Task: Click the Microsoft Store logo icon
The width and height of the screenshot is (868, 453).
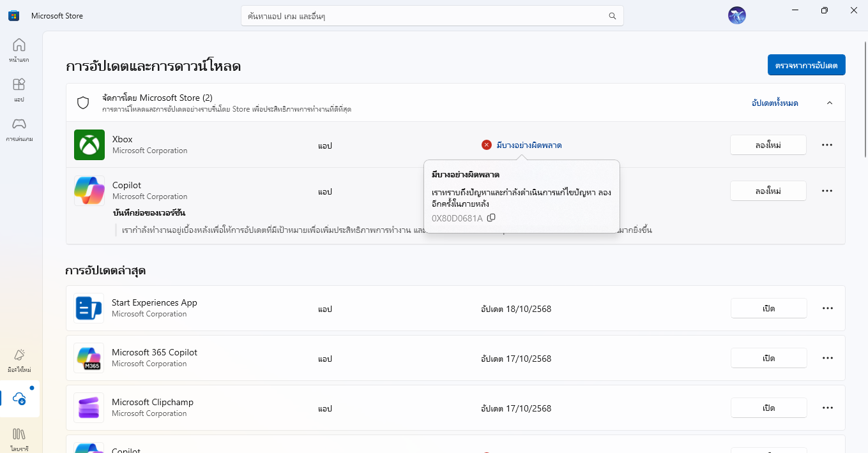Action: pos(13,16)
